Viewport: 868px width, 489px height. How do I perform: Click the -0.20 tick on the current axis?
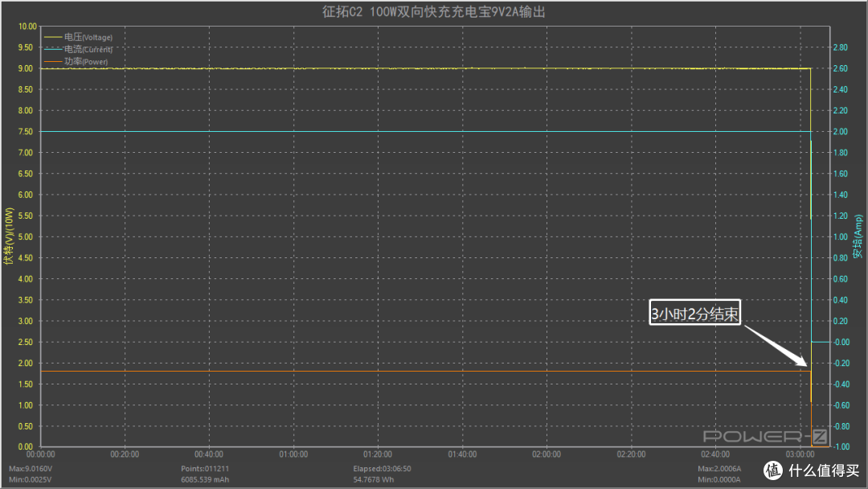point(841,364)
